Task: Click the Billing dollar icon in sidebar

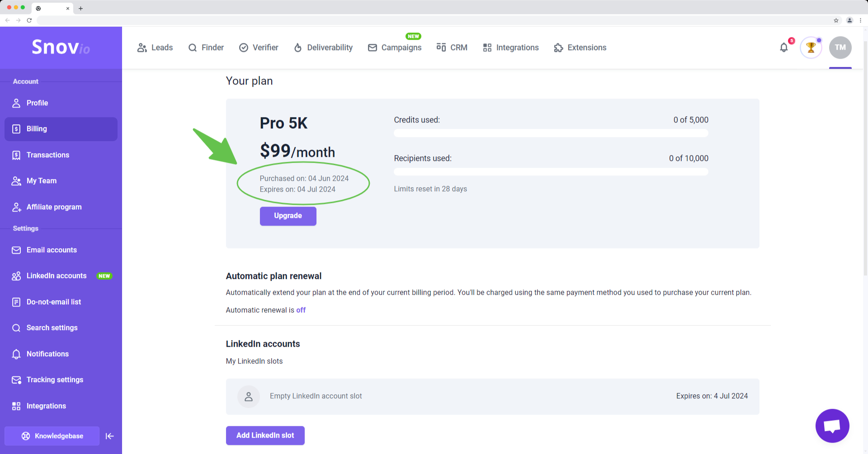Action: coord(16,129)
